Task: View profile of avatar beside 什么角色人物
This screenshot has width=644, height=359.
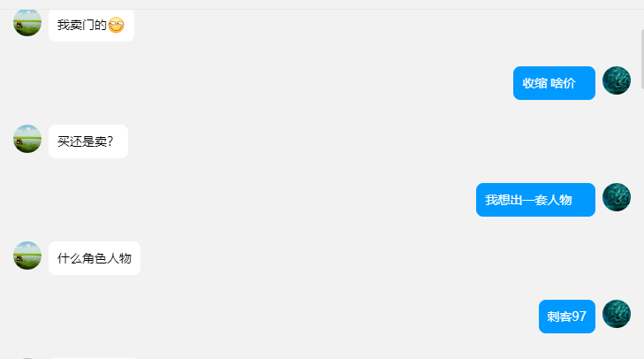Action: 27,256
